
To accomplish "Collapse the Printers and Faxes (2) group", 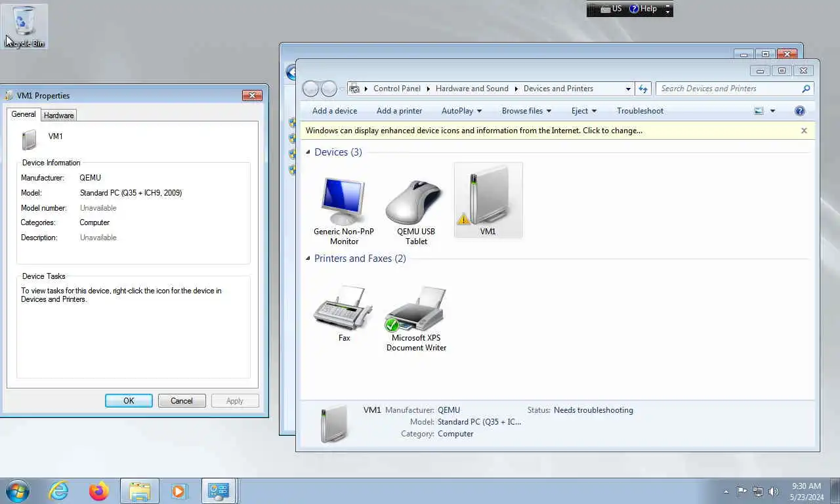I will click(308, 259).
